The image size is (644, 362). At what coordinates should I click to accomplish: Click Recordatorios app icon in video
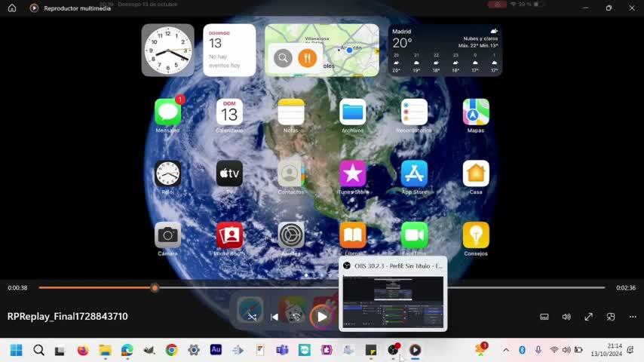pos(414,112)
